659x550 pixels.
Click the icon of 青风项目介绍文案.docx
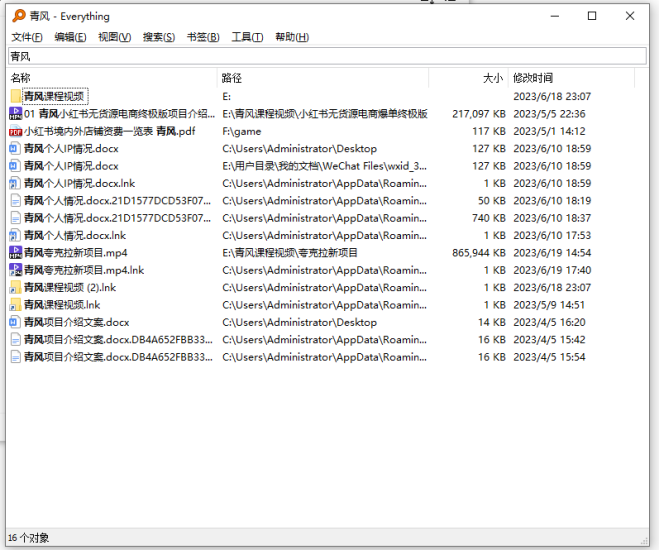coord(15,322)
